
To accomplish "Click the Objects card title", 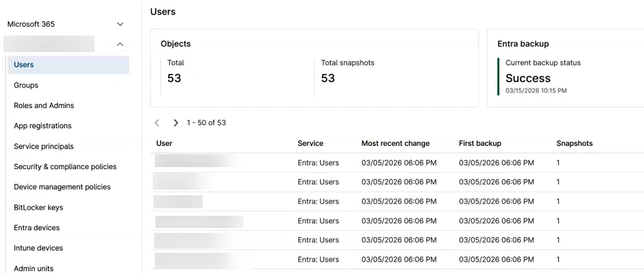I will point(176,44).
